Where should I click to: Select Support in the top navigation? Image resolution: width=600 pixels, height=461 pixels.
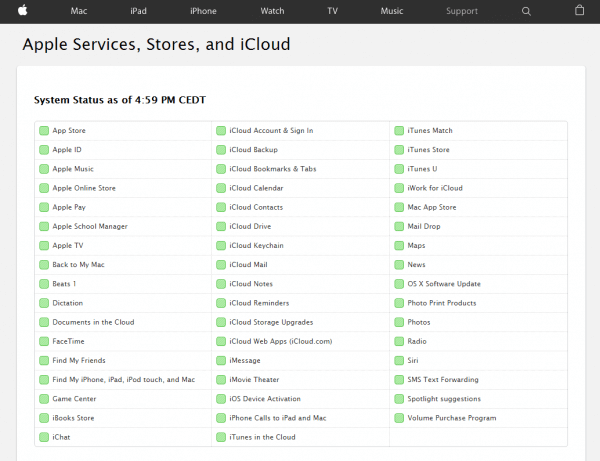[x=462, y=11]
